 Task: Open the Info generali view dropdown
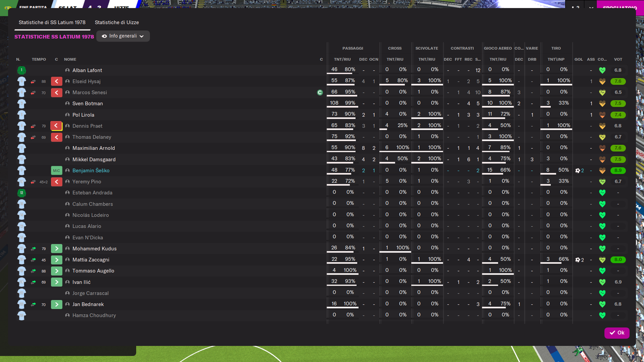click(x=123, y=36)
